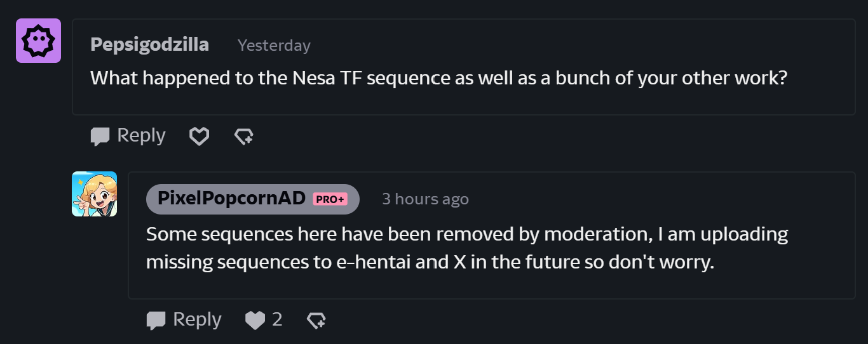Click the Reply text under PixelPopcornAD's comment

197,319
